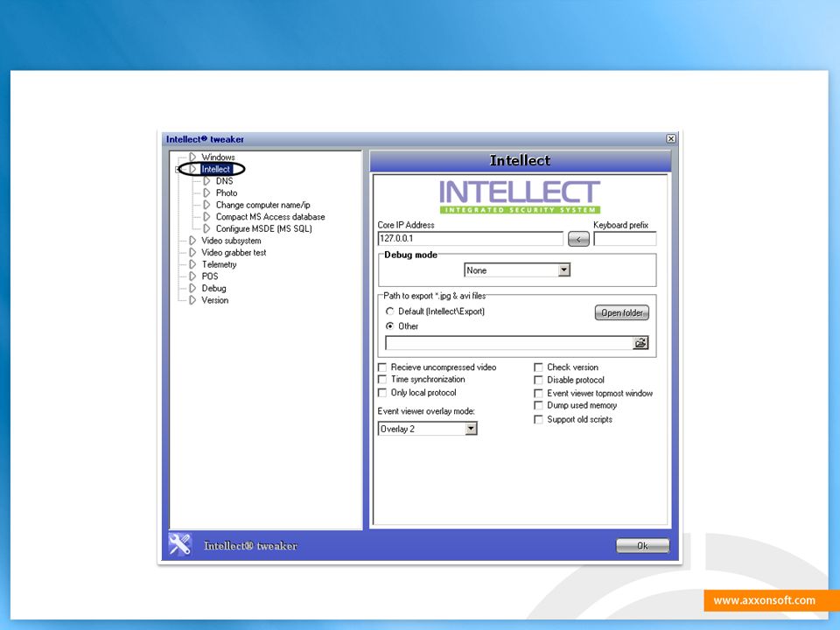
Task: Collapse the Intellect tree node expander
Action: click(178, 169)
